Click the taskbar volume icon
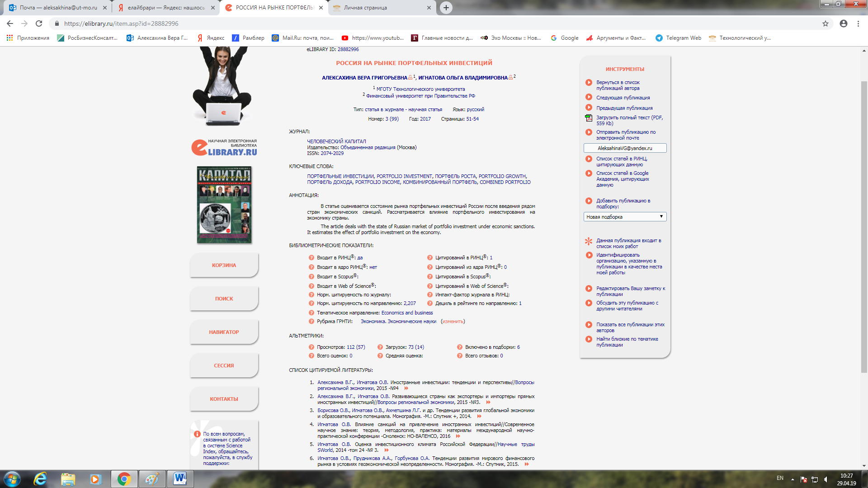 (x=826, y=479)
